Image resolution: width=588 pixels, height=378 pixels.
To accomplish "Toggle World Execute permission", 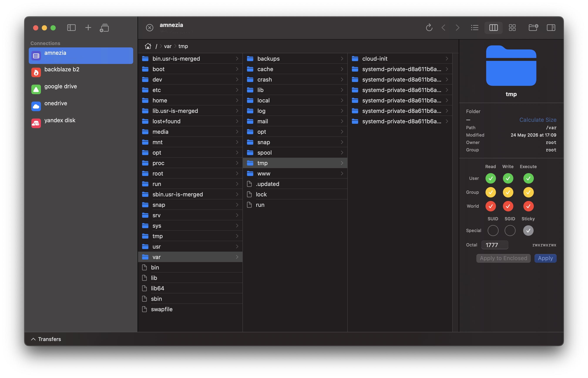I will (528, 206).
